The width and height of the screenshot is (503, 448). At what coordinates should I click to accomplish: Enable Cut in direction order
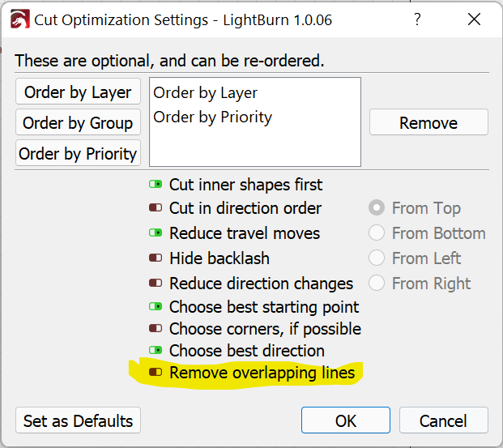point(156,207)
